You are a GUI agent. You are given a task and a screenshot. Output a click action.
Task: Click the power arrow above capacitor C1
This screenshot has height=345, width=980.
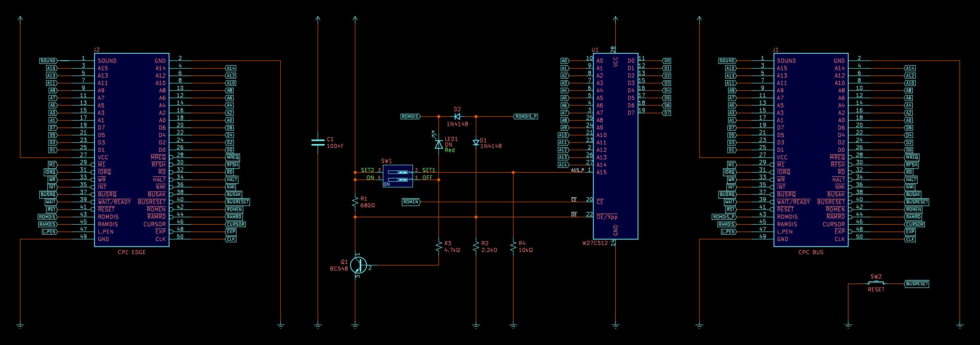318,19
